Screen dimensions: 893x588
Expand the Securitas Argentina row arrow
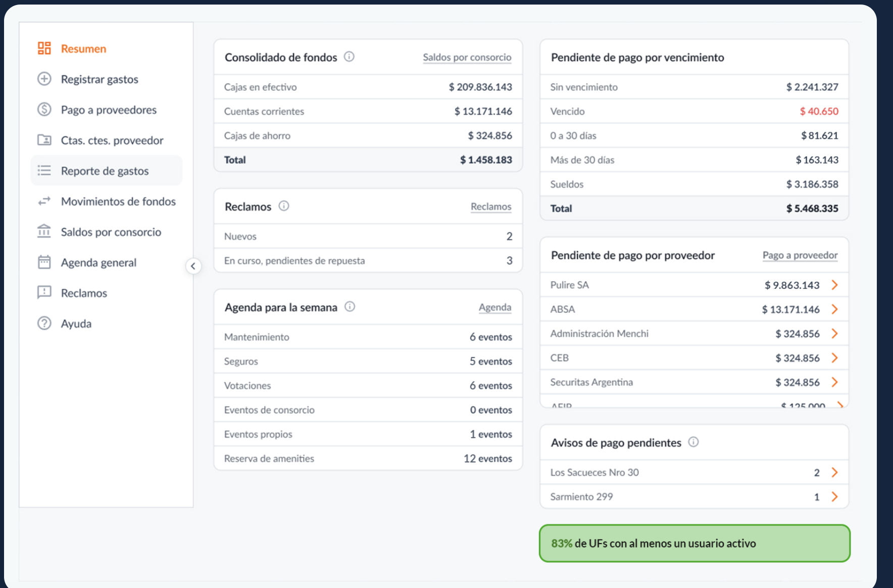[x=834, y=382]
